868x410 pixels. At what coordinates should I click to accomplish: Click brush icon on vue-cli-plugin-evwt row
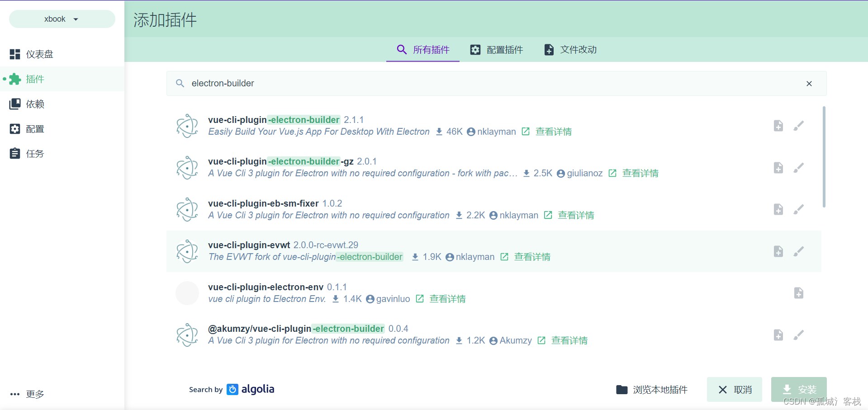[x=799, y=251]
